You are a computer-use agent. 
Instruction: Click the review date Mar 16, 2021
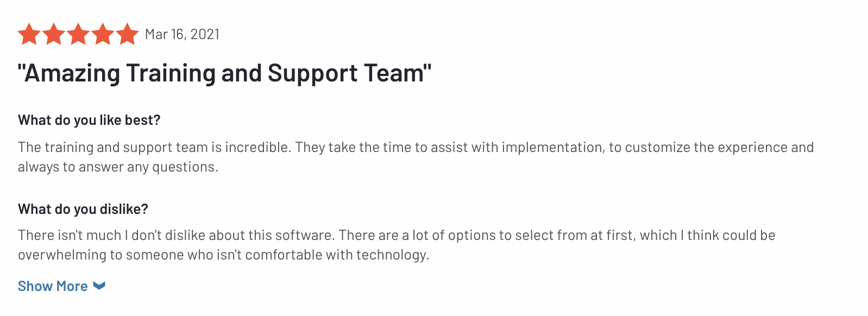[x=182, y=34]
